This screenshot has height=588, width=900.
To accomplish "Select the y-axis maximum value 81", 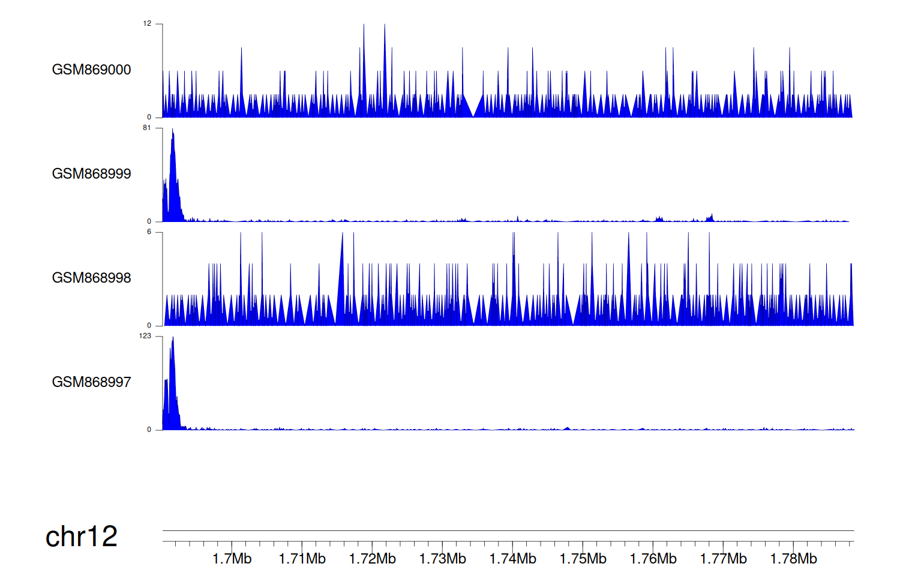I will 147,128.
